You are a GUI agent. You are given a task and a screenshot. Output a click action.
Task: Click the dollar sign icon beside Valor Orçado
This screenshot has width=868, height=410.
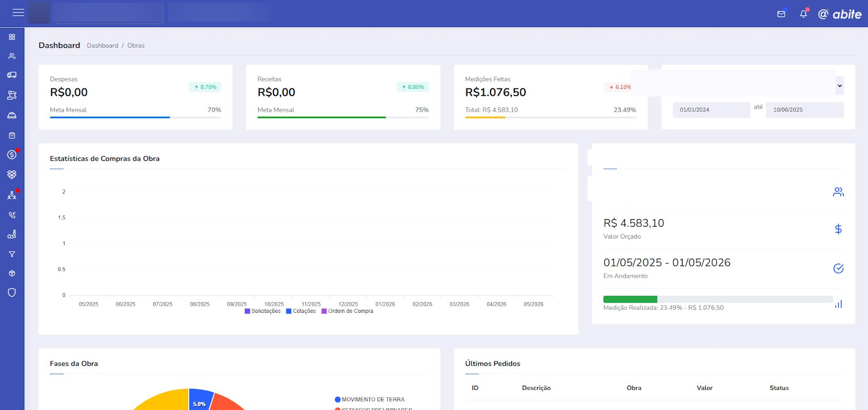[838, 229]
